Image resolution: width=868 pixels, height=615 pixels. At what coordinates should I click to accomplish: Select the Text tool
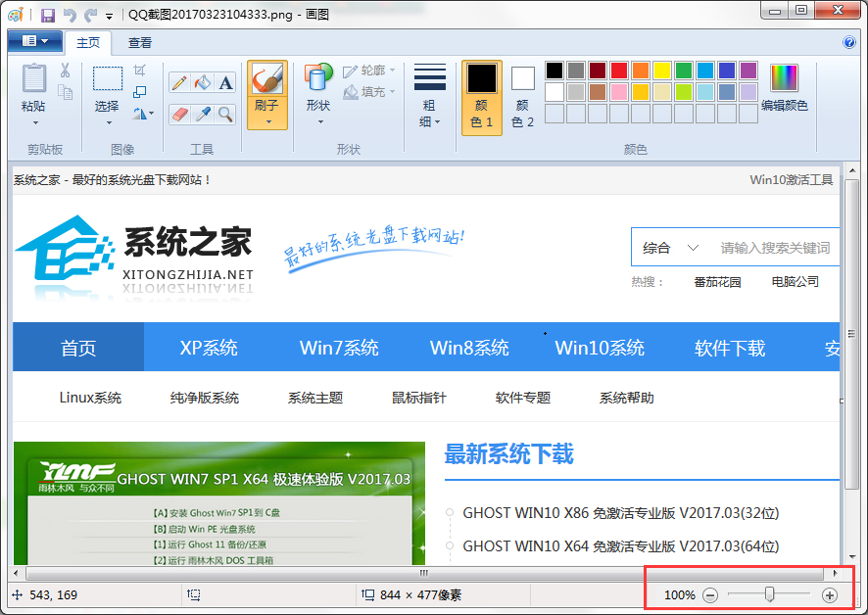[x=225, y=82]
